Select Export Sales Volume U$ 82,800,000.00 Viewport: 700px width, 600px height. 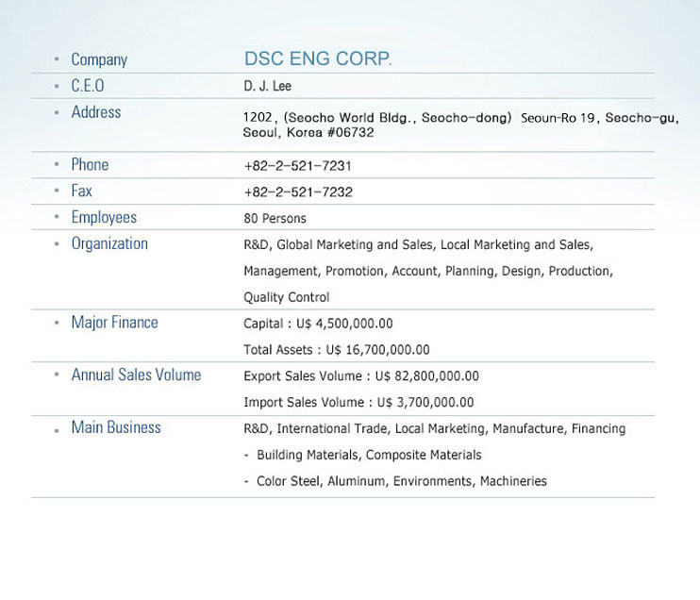coord(361,375)
